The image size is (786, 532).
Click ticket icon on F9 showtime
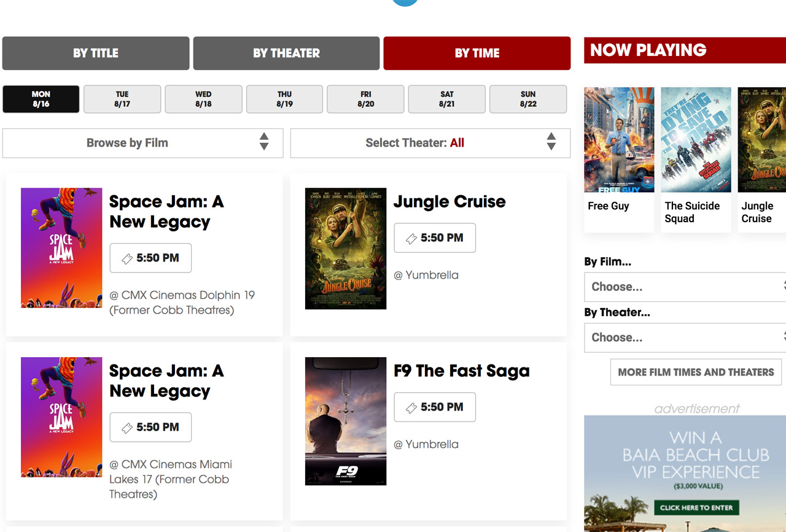[x=411, y=408]
